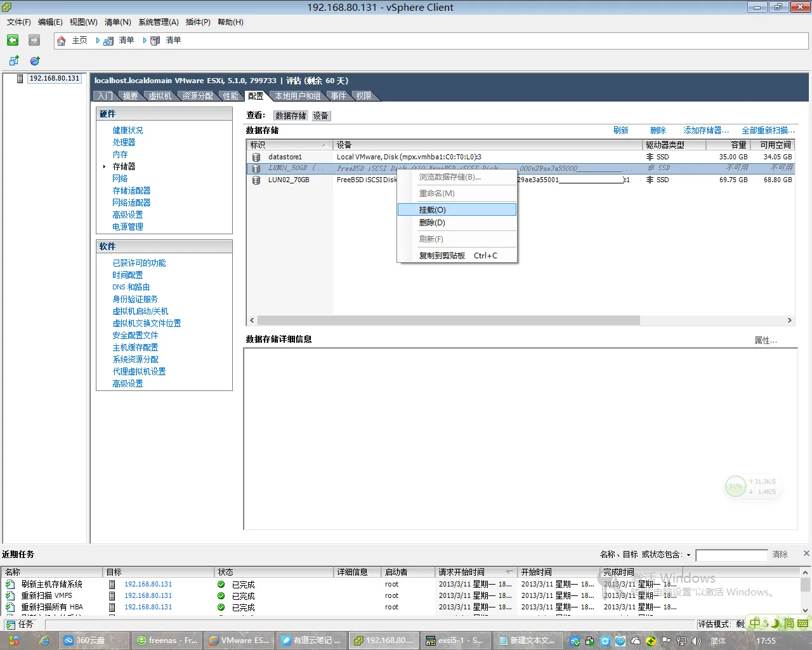Click the 刷新 link for datastores

(x=620, y=130)
